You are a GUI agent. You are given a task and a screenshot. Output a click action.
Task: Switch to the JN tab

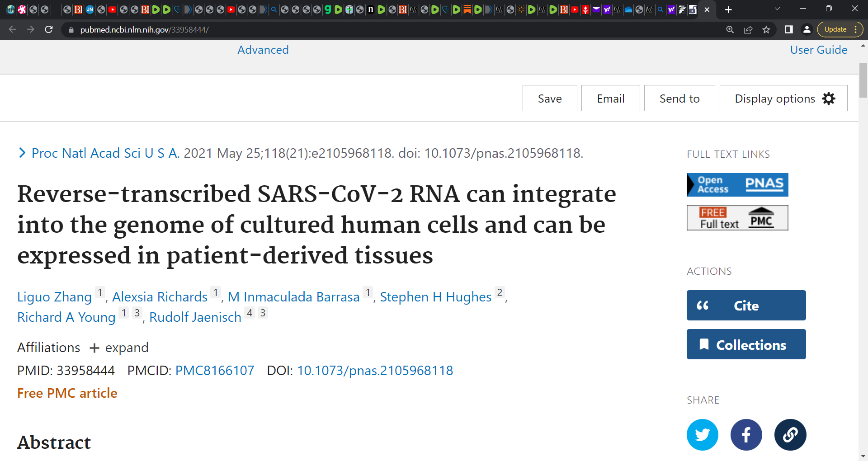tap(90, 9)
